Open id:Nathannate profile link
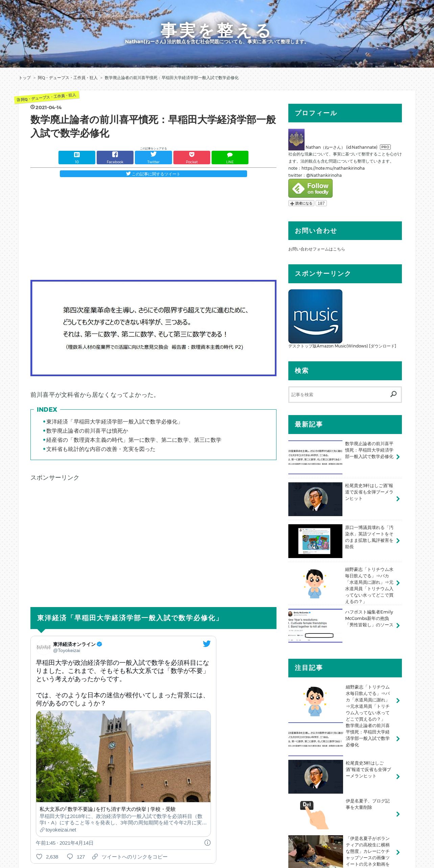Screen dimensions: 434x868 point(362,147)
